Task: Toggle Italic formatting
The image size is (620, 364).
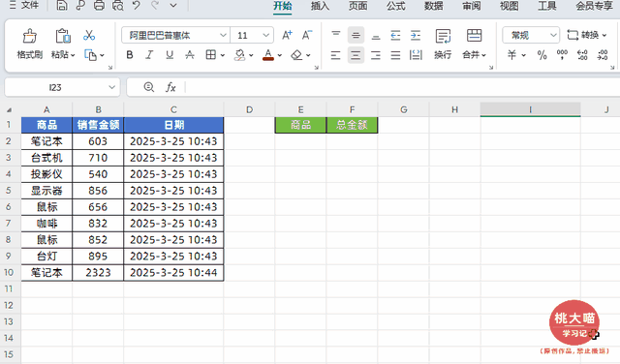Action: coord(149,55)
